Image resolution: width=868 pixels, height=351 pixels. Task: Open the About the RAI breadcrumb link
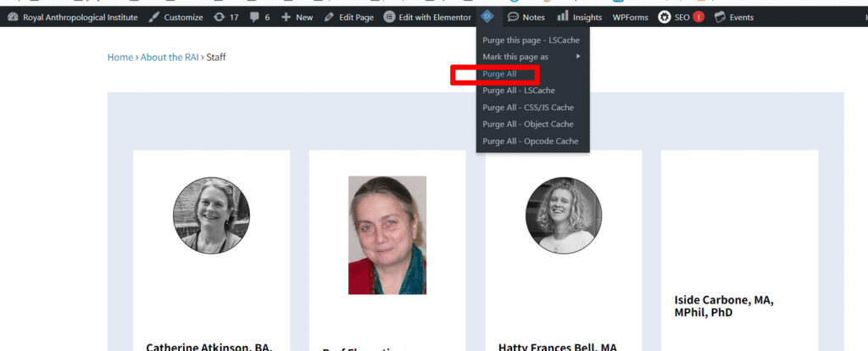[170, 58]
